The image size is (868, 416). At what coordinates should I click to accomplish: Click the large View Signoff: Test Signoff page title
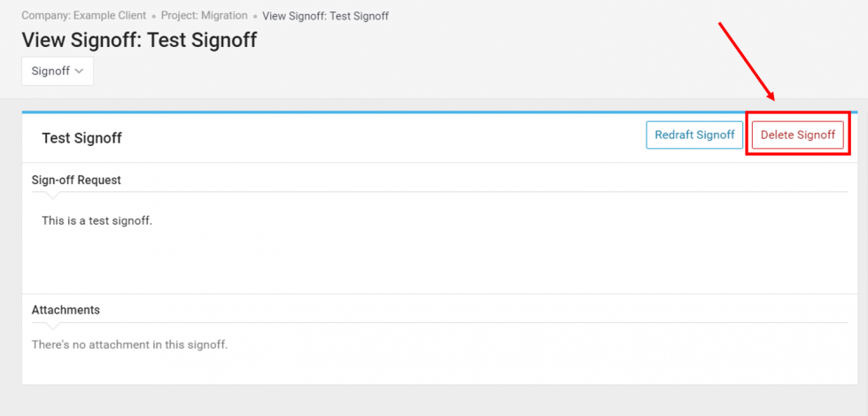point(139,41)
